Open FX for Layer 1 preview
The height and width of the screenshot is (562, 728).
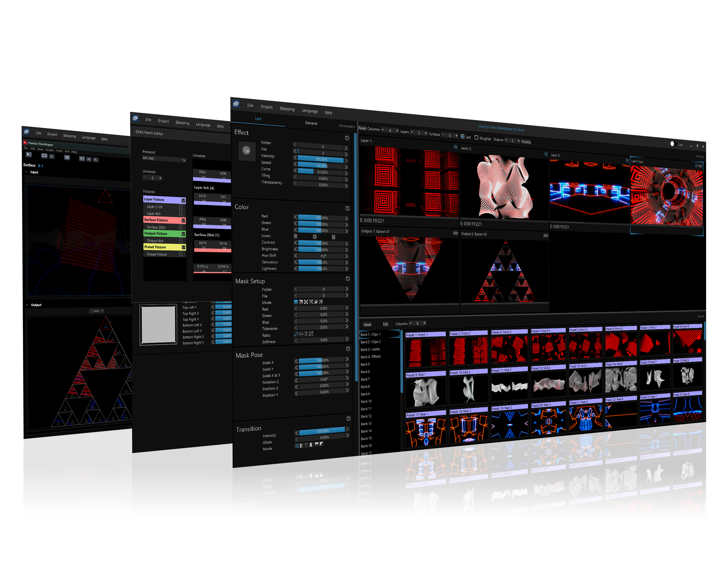pyautogui.click(x=456, y=147)
